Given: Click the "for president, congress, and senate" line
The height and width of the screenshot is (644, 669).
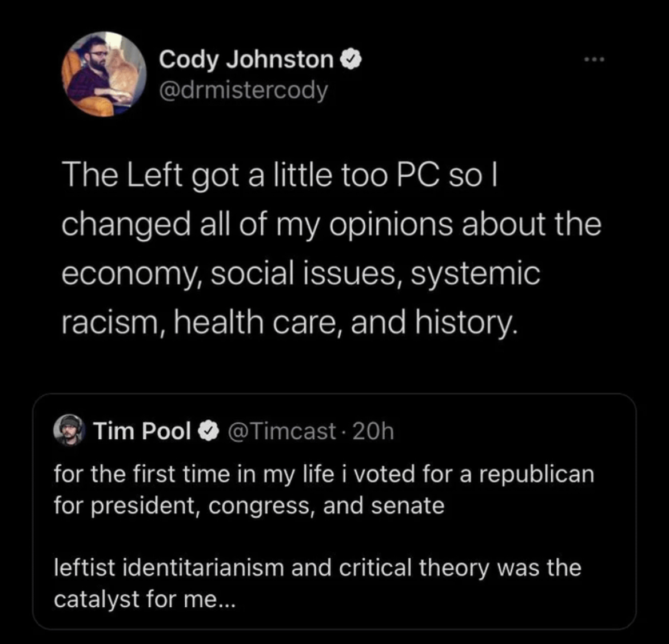Looking at the screenshot, I should coord(249,506).
